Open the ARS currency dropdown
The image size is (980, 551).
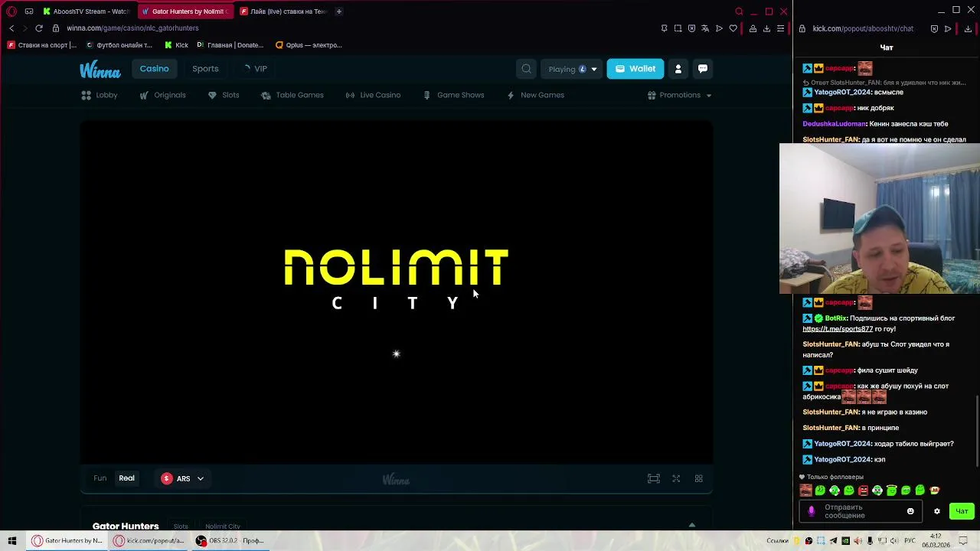pos(182,478)
